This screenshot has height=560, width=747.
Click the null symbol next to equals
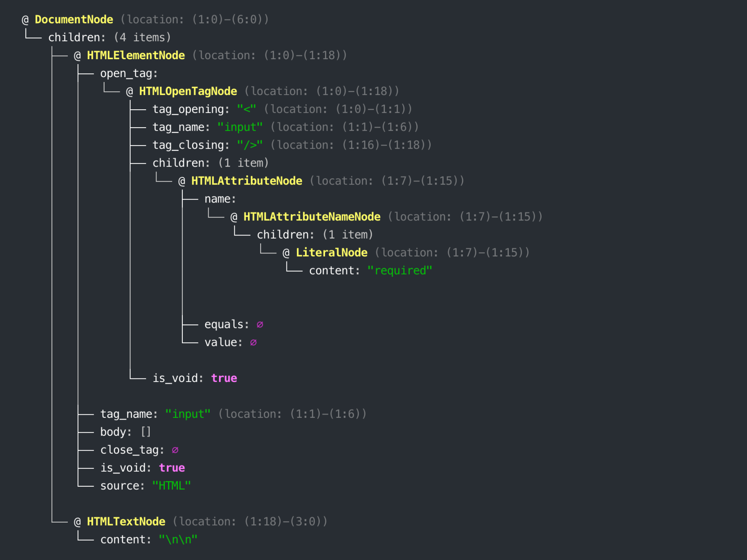coord(260,324)
